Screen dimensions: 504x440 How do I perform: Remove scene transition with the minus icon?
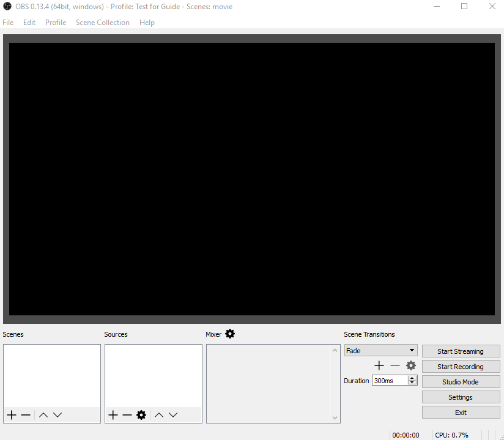[395, 365]
